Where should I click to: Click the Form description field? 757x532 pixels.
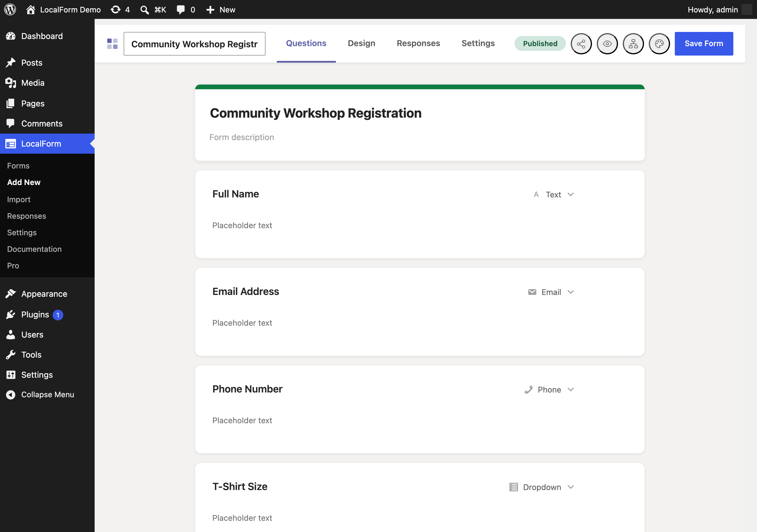click(x=241, y=137)
